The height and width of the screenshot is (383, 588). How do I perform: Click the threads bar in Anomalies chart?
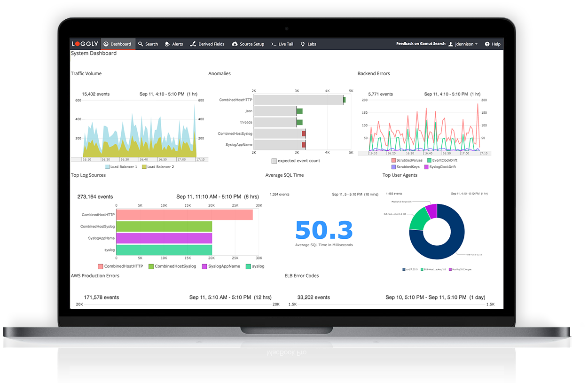(x=275, y=122)
